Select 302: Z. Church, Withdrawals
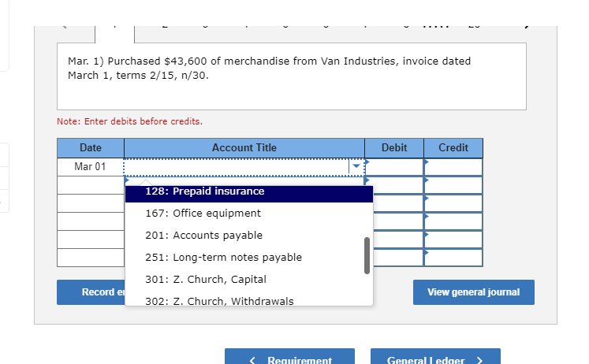589x364 pixels. 248,300
